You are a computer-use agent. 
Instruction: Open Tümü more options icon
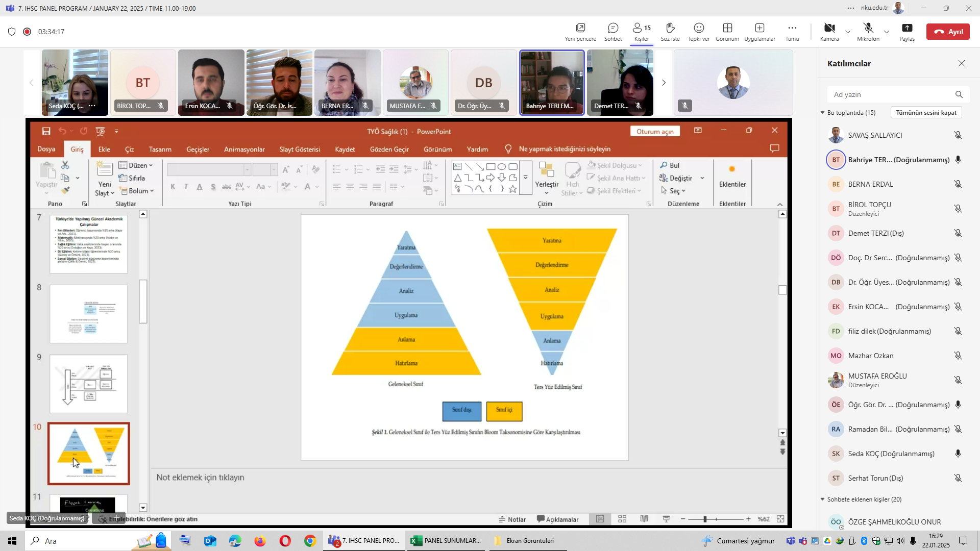[x=792, y=32]
